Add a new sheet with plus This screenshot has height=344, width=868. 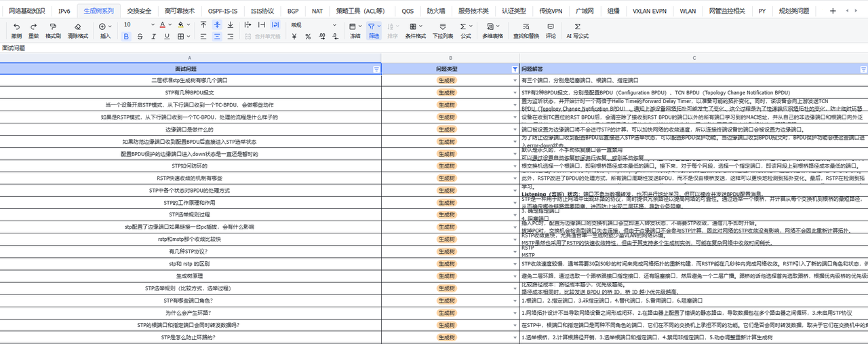pos(832,11)
